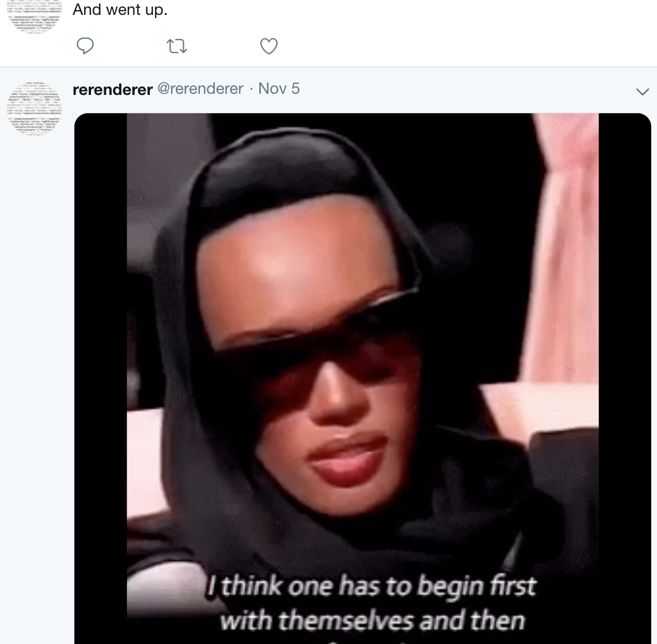Image resolution: width=657 pixels, height=644 pixels.
Task: Click the caption 'I think one has to begin first'
Action: 371,586
